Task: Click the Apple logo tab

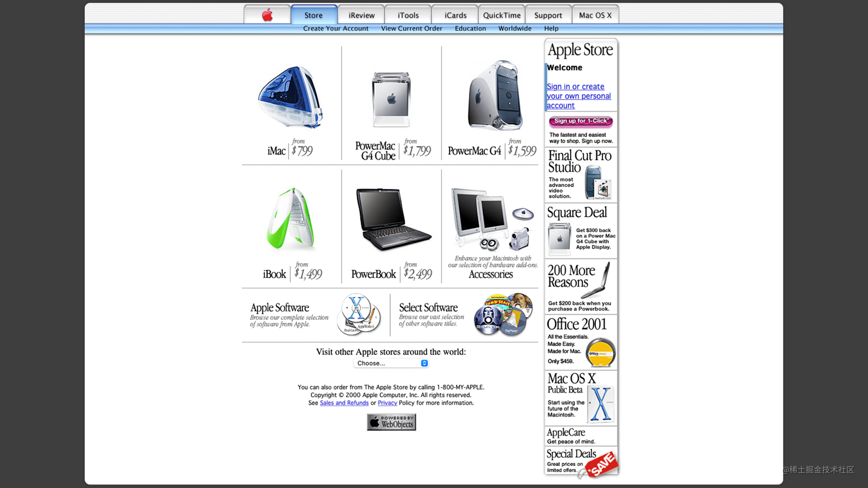Action: (x=267, y=14)
